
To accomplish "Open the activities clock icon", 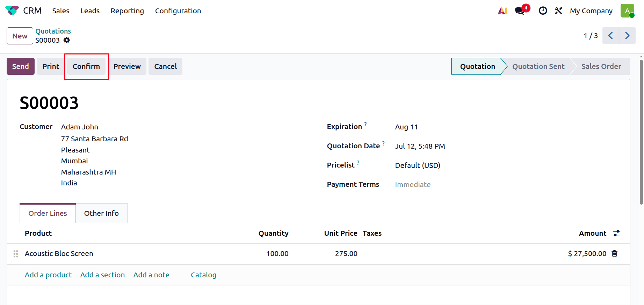I will coord(543,11).
